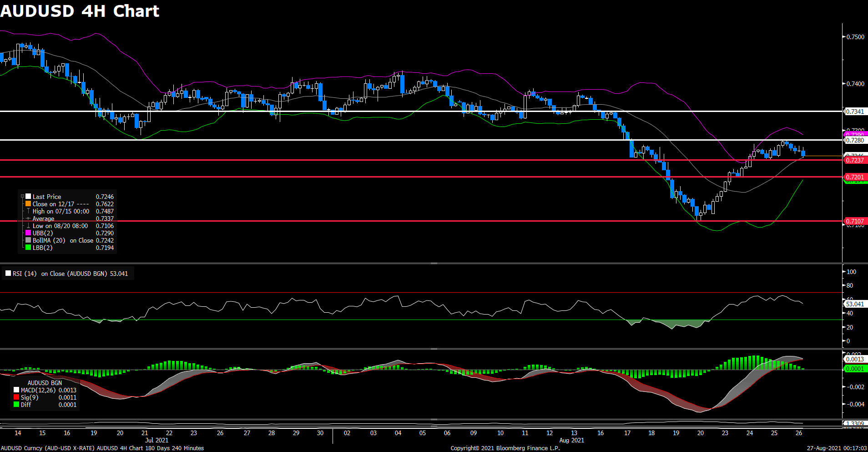Click the Diff legend label
Screen dimensions: 868x452
[x=26, y=405]
